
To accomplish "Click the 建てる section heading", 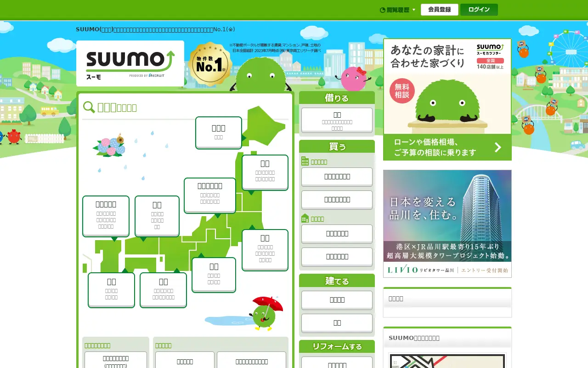I will tap(337, 281).
